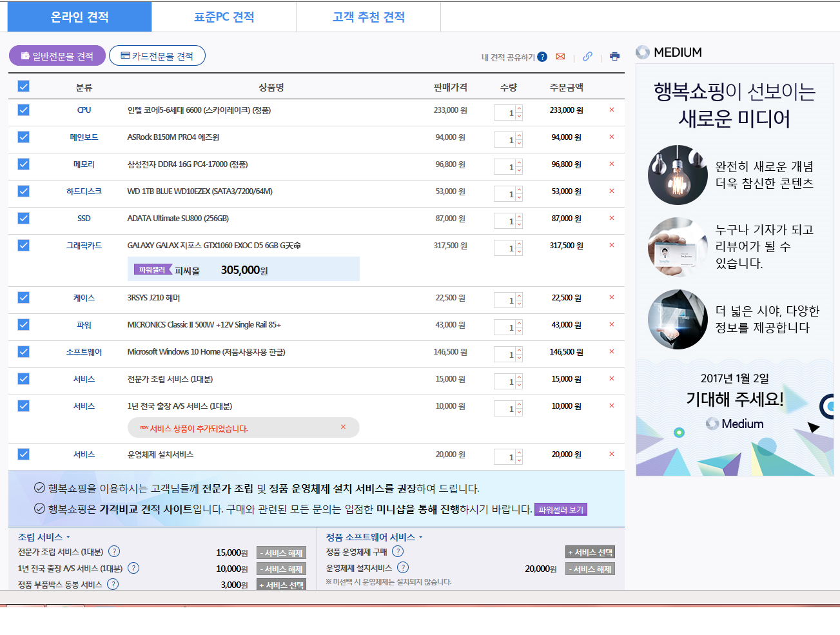Switch to the 표준PC 견적 tab
The height and width of the screenshot is (635, 840).
(224, 17)
